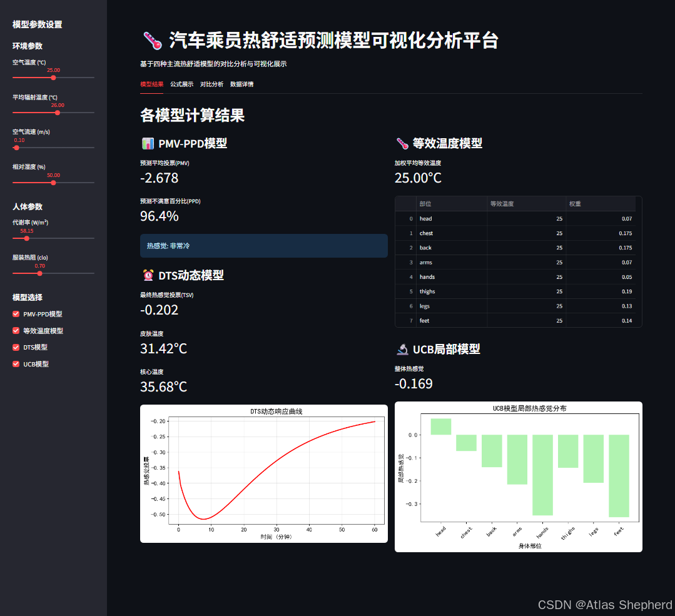Click the 热感觉: 非常冷 info box
Image resolution: width=675 pixels, height=616 pixels.
tap(263, 246)
